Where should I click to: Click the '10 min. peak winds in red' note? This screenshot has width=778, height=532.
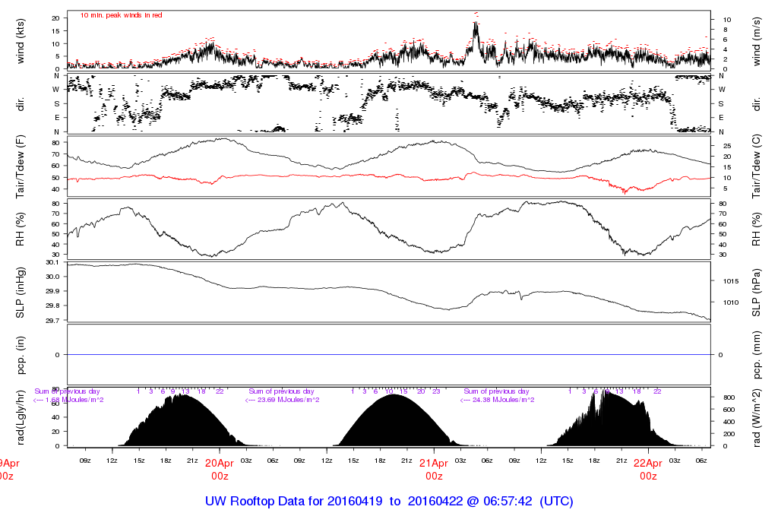point(121,15)
